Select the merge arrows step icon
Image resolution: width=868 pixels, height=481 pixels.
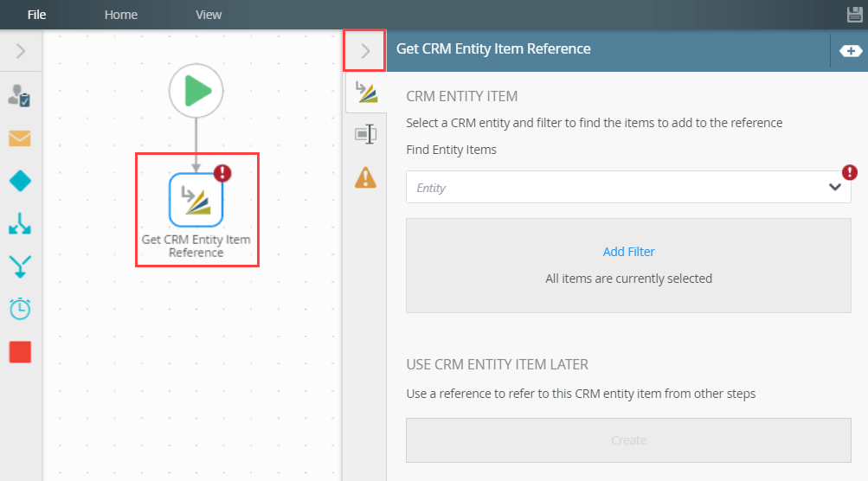point(20,266)
